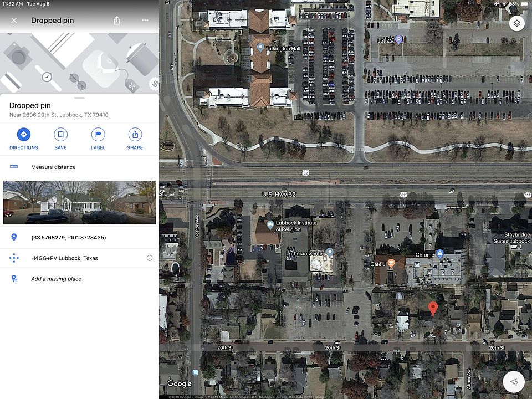Image resolution: width=532 pixels, height=399 pixels.
Task: Open the three-dot more options menu
Action: [145, 21]
